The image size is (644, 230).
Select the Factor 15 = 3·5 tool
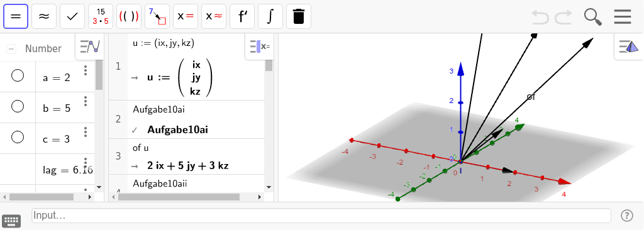click(101, 16)
